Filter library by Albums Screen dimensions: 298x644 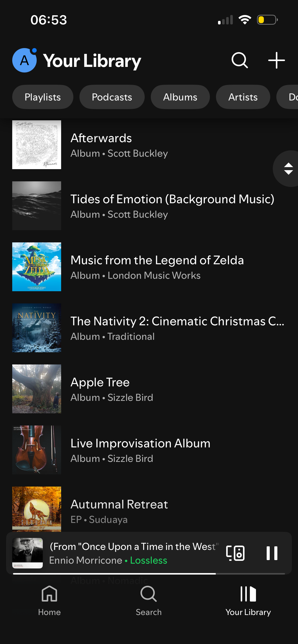click(x=180, y=97)
